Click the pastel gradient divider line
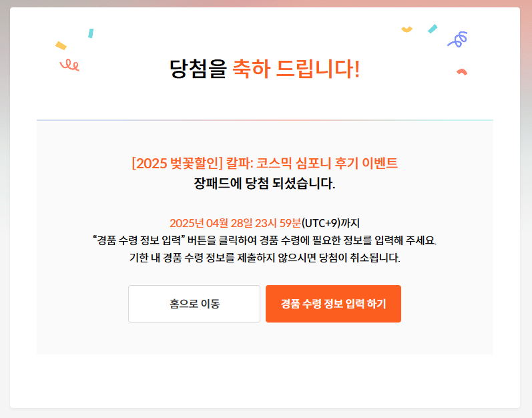The image size is (532, 418). point(264,120)
